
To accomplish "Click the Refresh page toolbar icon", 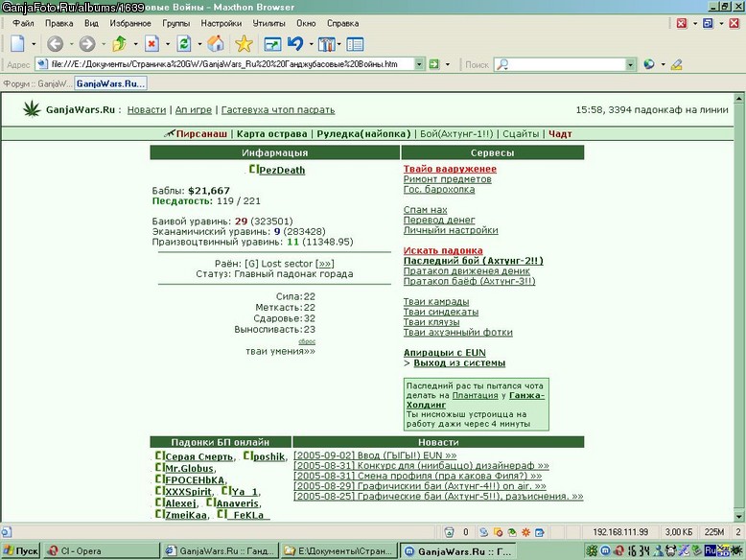I will (184, 44).
